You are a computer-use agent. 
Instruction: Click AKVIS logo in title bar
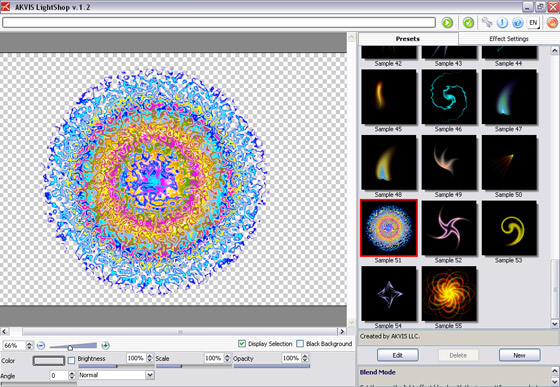[x=6, y=6]
